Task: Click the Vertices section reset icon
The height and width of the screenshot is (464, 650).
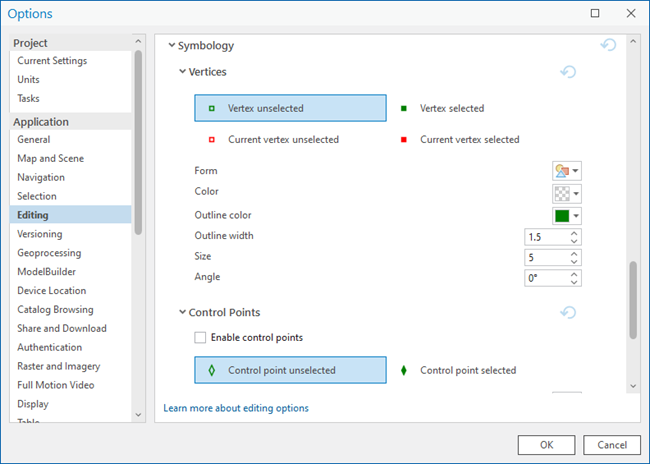Action: [569, 72]
